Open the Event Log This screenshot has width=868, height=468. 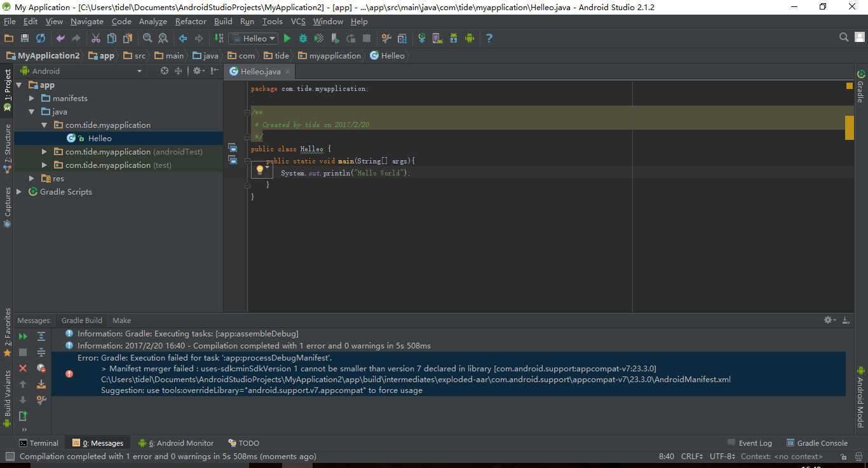coord(750,443)
